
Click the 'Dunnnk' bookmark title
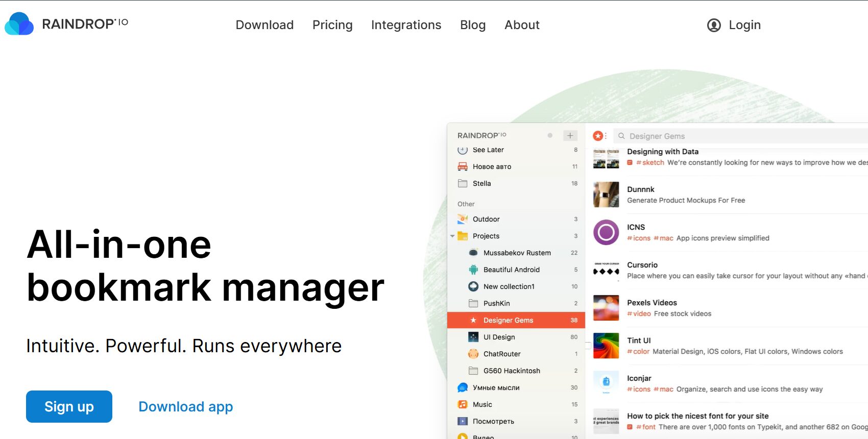coord(640,189)
